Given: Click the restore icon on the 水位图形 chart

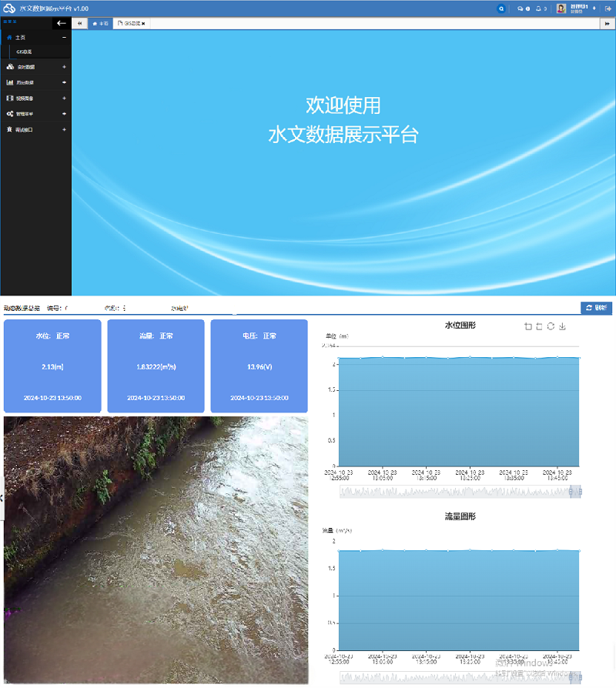Looking at the screenshot, I should (539, 326).
